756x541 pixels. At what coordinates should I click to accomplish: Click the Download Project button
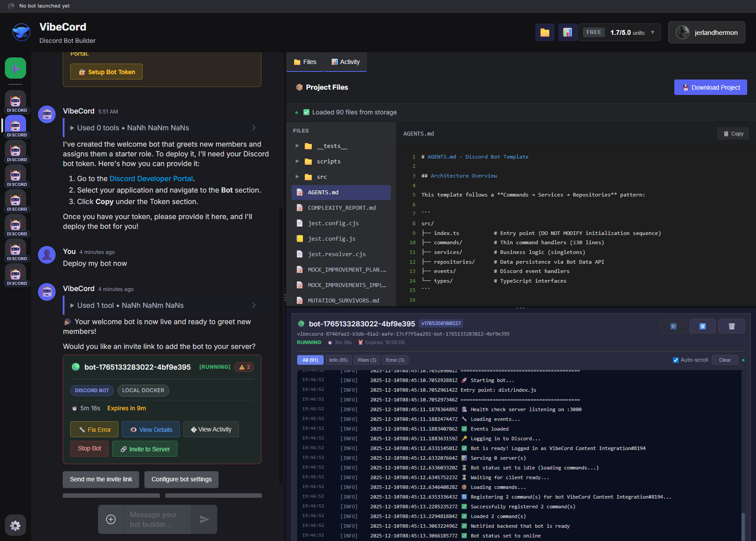[711, 87]
